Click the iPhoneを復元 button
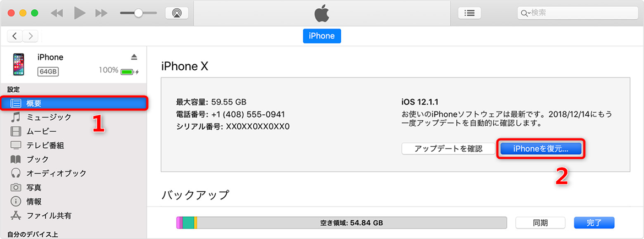This screenshot has width=644, height=239. point(540,149)
